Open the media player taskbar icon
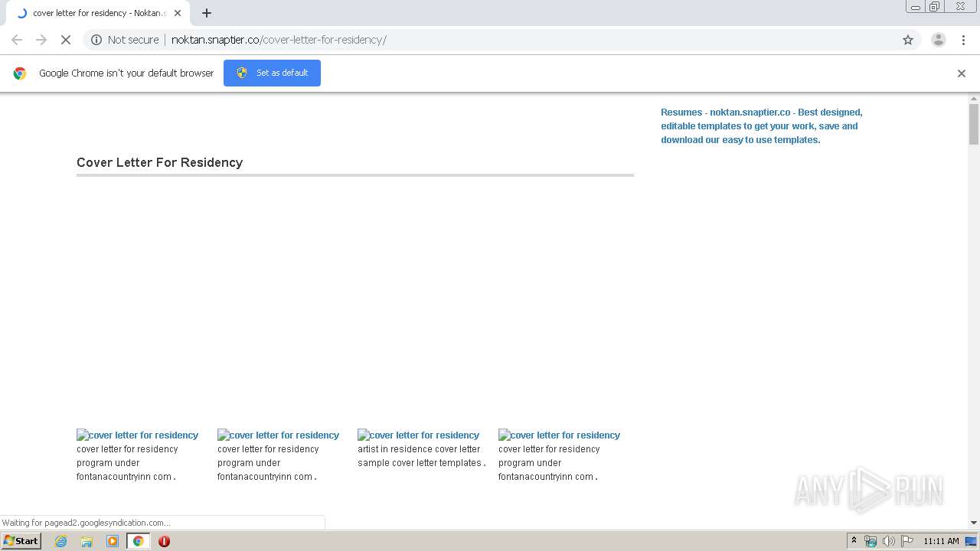 tap(113, 541)
